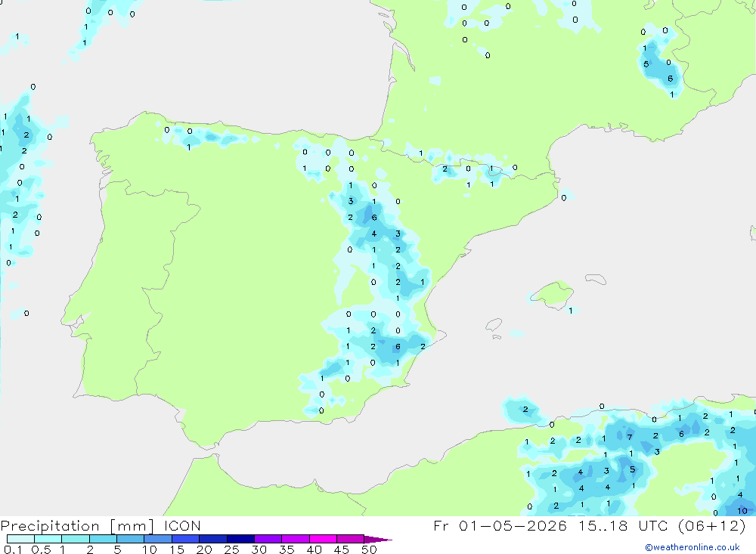This screenshot has height=554, width=756.
Task: Click the above-50 arrow tip of the legend
Action: [x=378, y=540]
